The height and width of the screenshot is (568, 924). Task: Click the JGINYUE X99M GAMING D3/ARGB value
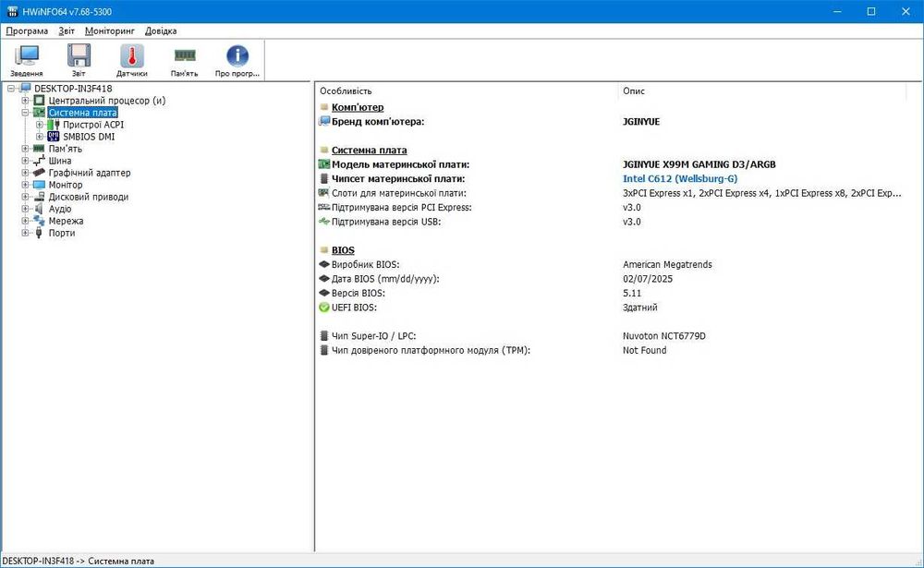tap(699, 164)
